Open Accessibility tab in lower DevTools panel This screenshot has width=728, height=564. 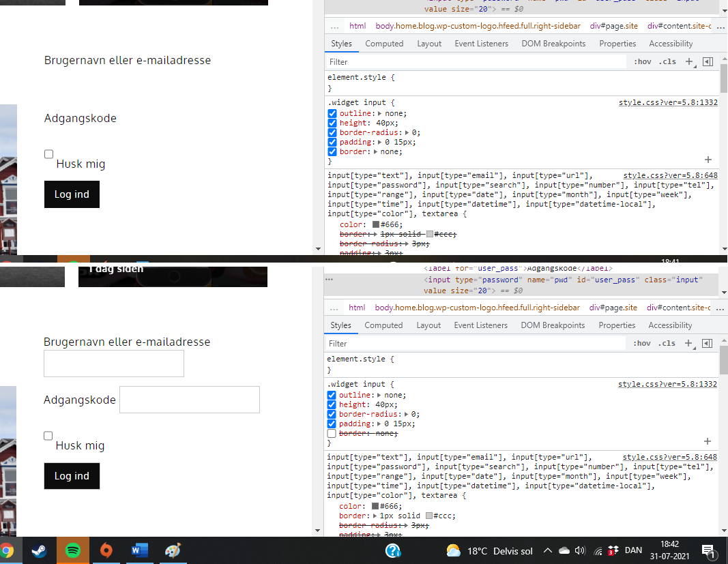[x=670, y=325]
